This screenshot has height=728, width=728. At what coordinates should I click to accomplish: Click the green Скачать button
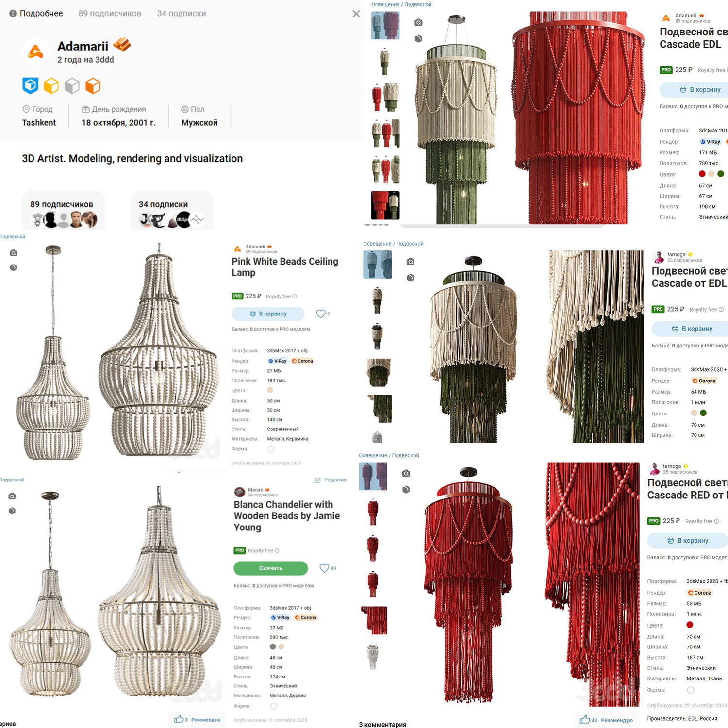(271, 568)
